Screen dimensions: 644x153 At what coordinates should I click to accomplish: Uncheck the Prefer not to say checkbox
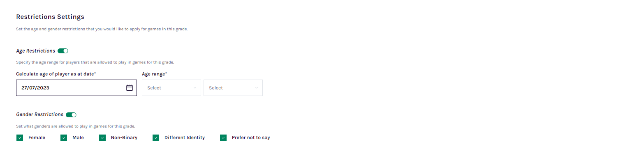(x=223, y=138)
